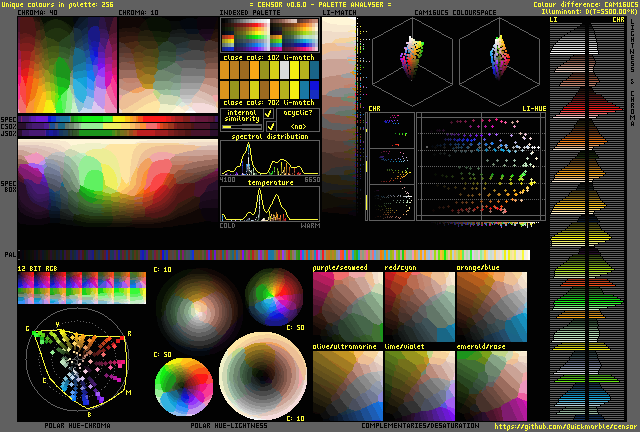The height and width of the screenshot is (432, 640).
Task: Toggle the internal similarity checkbox
Action: point(269,115)
